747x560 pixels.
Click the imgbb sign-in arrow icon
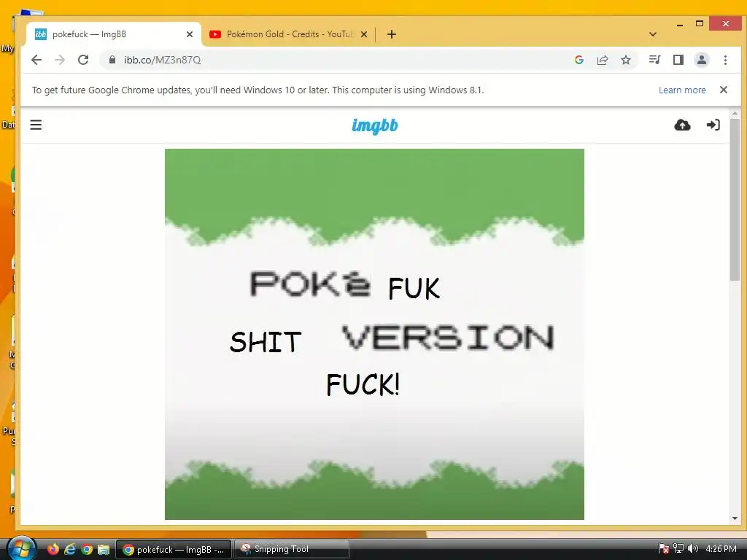[x=713, y=125]
